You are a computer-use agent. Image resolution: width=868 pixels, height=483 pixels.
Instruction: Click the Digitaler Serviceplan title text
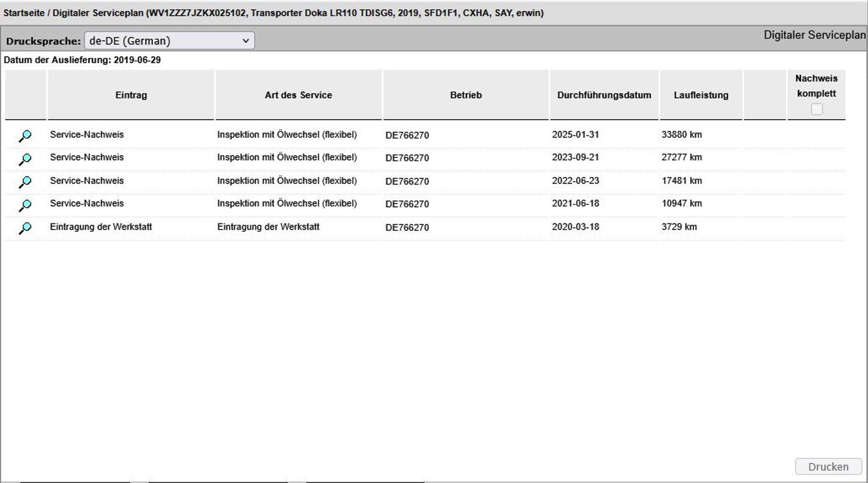point(814,35)
